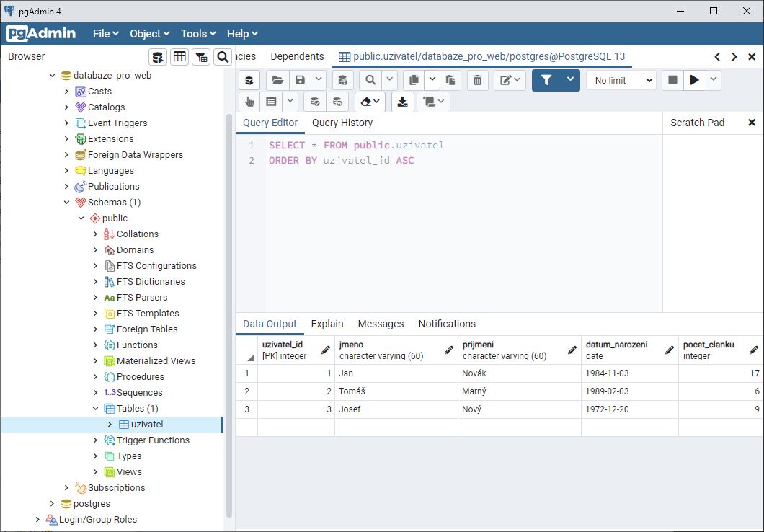Switch to the Query History tab

tap(342, 123)
